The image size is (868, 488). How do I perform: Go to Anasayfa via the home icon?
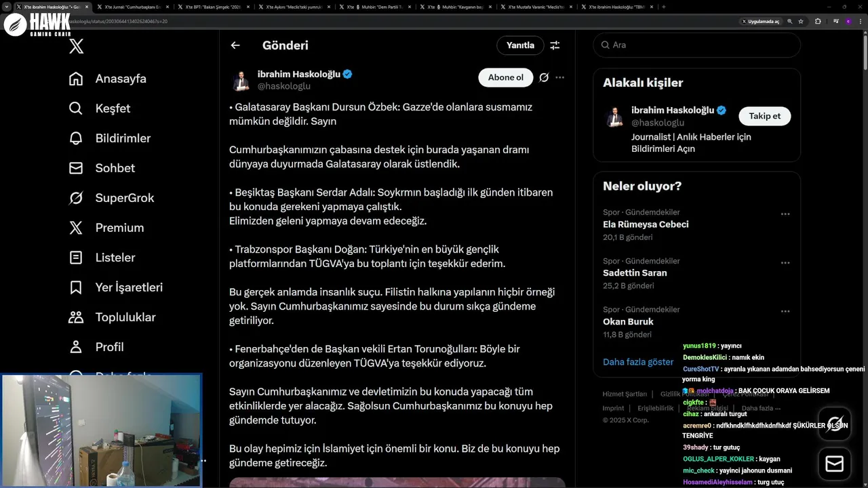[x=76, y=79]
